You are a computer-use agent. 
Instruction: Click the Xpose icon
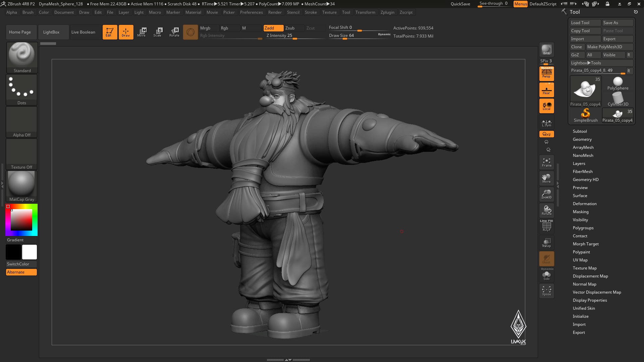point(546,291)
